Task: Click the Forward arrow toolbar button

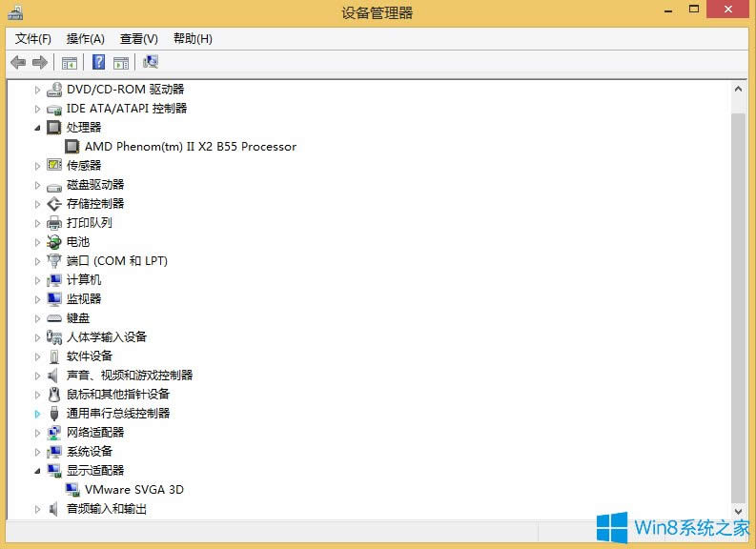Action: click(39, 62)
